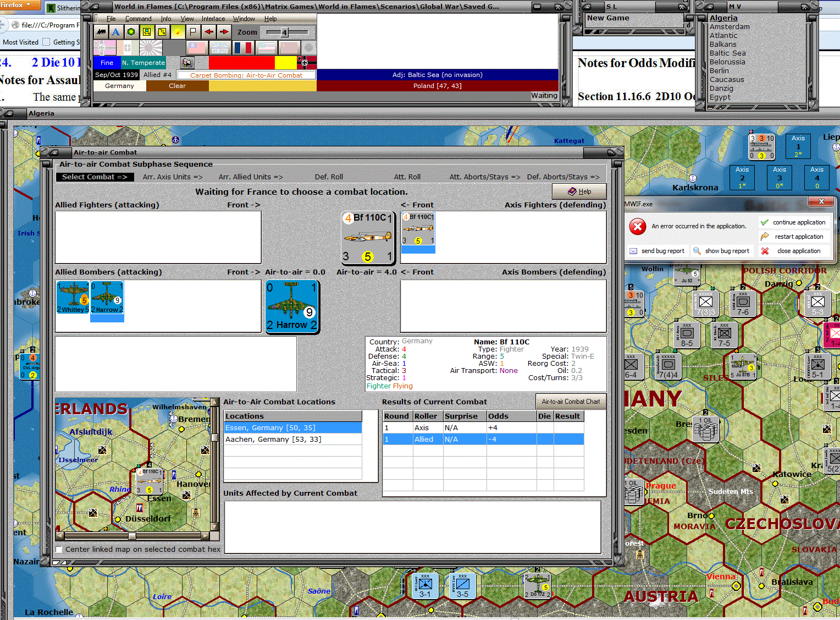This screenshot has width=840, height=620.
Task: Click send bug report
Action: (x=657, y=251)
